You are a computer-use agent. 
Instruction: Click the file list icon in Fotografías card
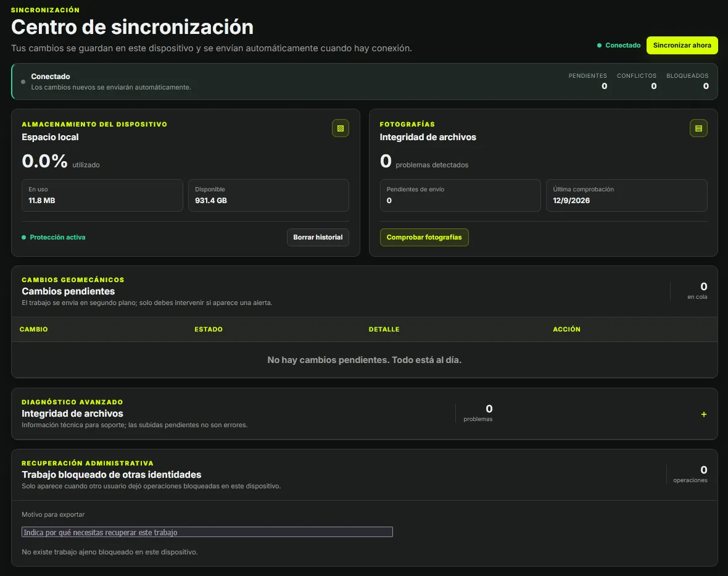[x=698, y=128]
